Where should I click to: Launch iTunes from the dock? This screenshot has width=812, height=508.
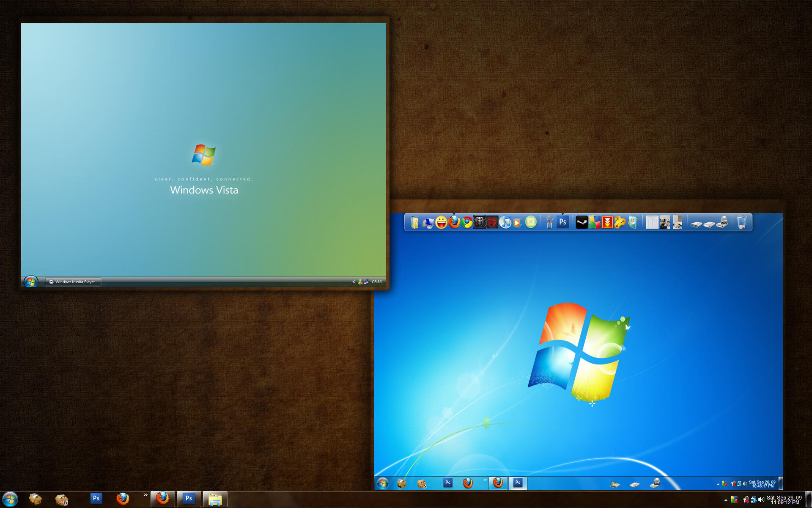tap(506, 222)
